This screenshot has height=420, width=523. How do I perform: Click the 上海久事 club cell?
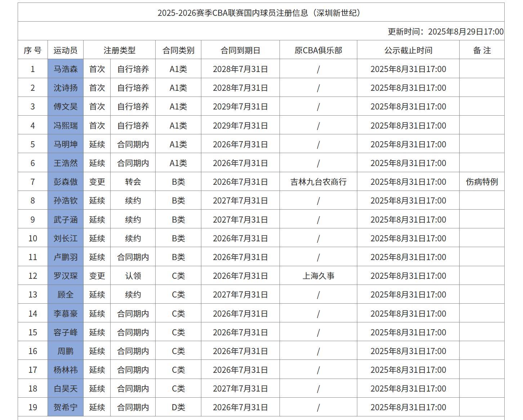318,276
